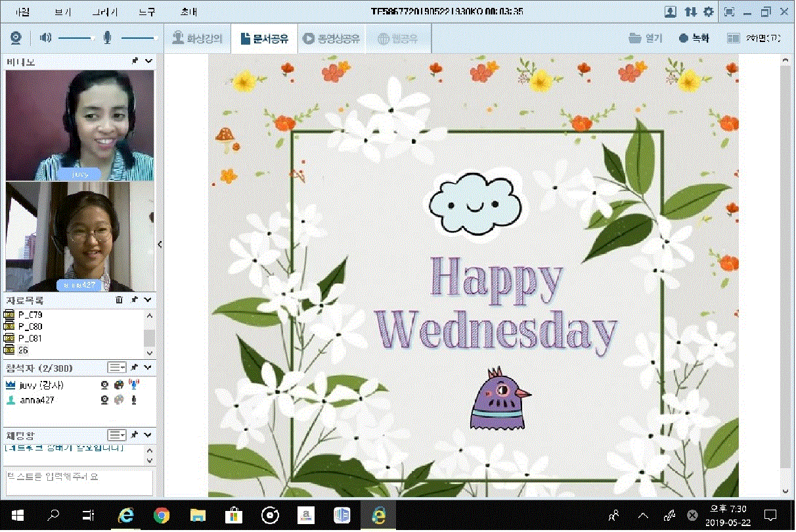Open the user profile icon in title bar
The image size is (796, 532).
670,12
